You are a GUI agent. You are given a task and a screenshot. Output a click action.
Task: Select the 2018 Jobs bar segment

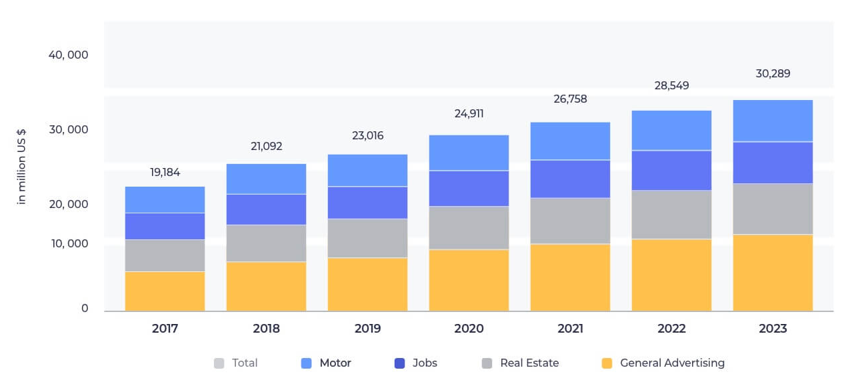[x=266, y=209]
